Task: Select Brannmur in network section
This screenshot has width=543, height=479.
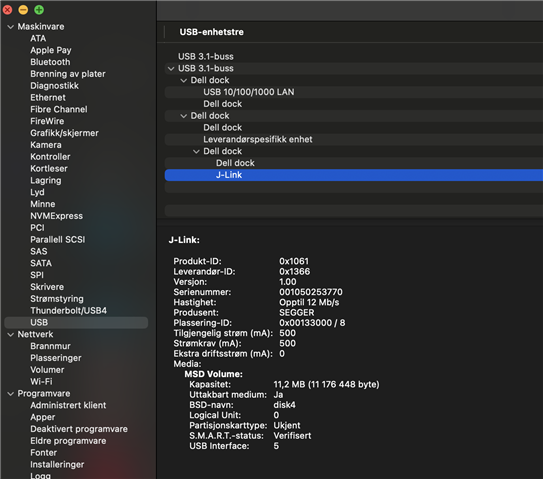Action: coord(50,346)
